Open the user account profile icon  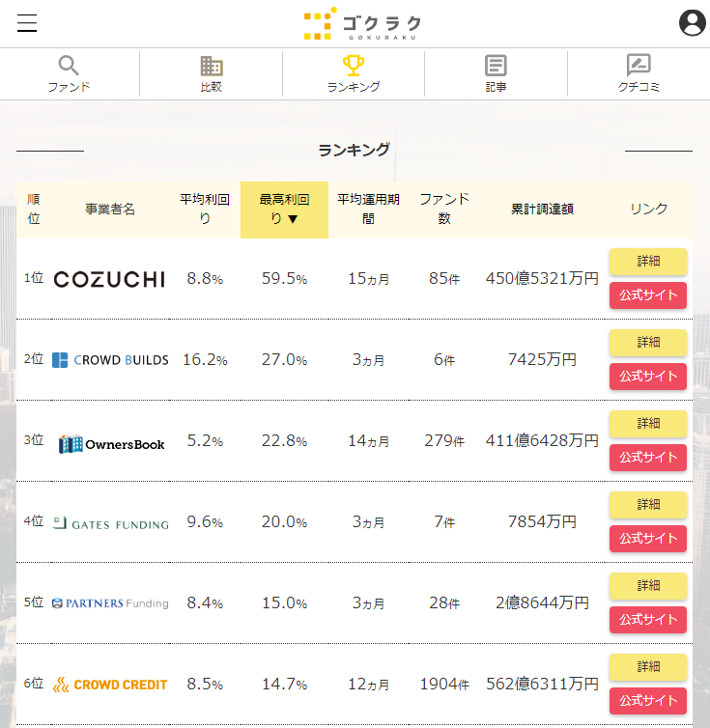click(x=693, y=23)
